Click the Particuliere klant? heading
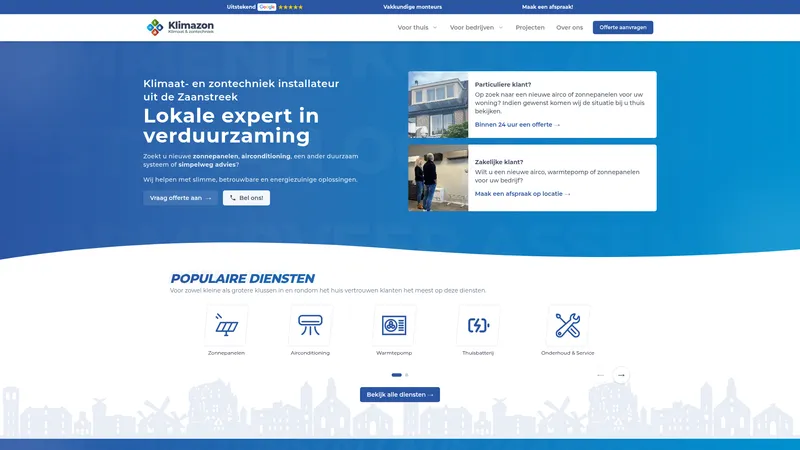Screen dimensions: 800x450 [x=503, y=85]
